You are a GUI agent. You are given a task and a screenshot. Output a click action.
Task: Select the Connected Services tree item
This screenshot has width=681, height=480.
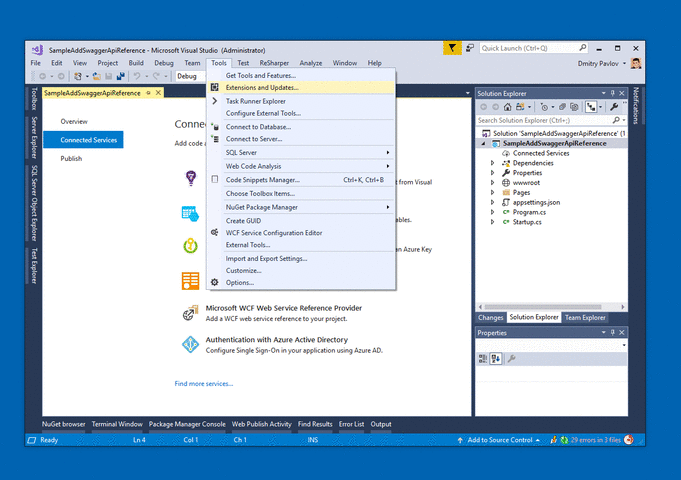click(541, 153)
